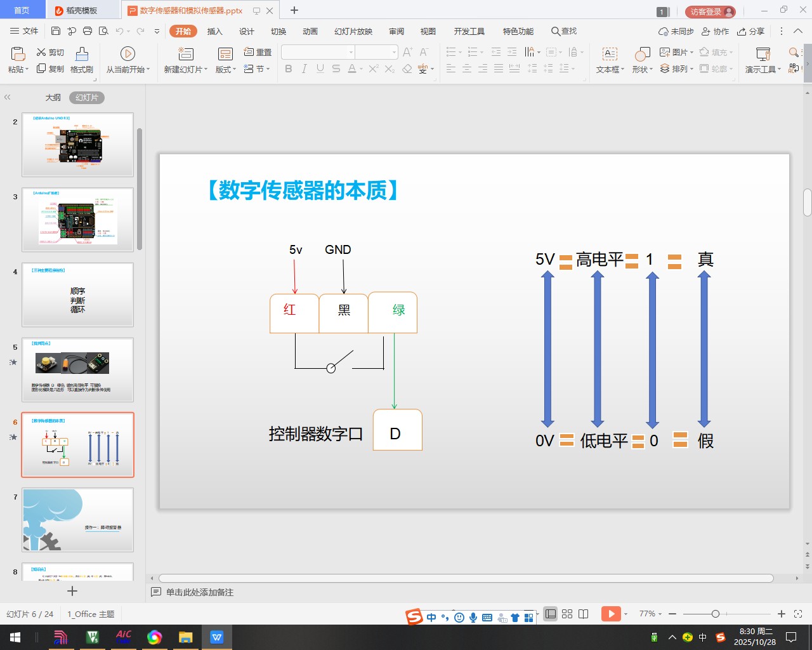812x650 pixels.
Task: Open the Insert (插入) ribbon tab
Action: pos(215,31)
